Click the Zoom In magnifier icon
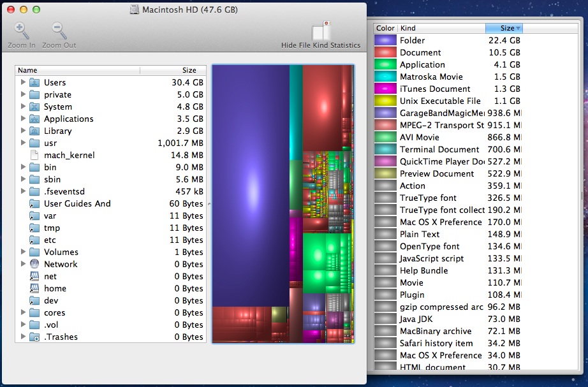Viewport: 588px width, 387px height. 22,31
